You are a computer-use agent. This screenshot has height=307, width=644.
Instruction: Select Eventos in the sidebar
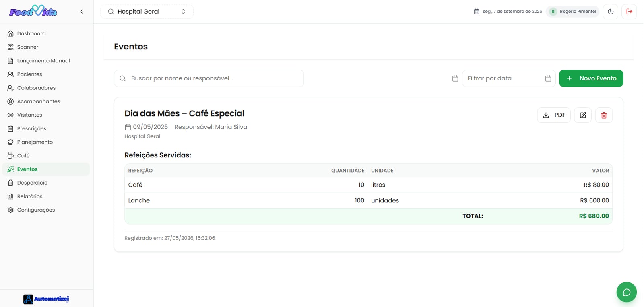[46, 169]
